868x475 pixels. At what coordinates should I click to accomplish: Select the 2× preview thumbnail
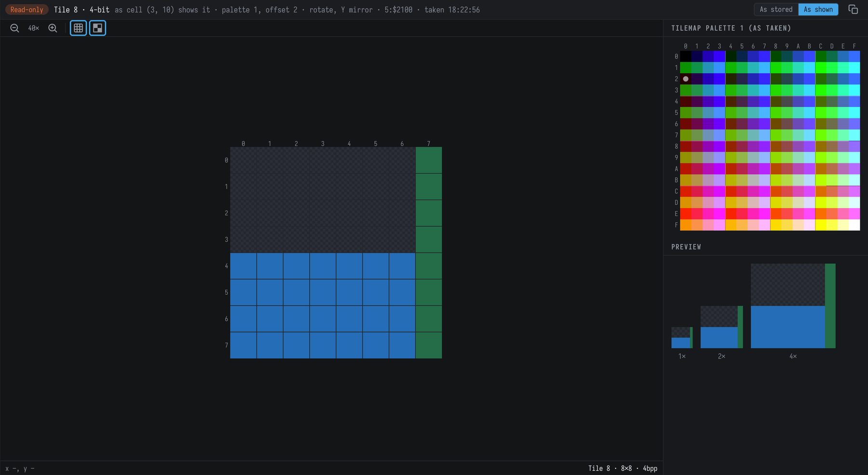click(x=721, y=327)
